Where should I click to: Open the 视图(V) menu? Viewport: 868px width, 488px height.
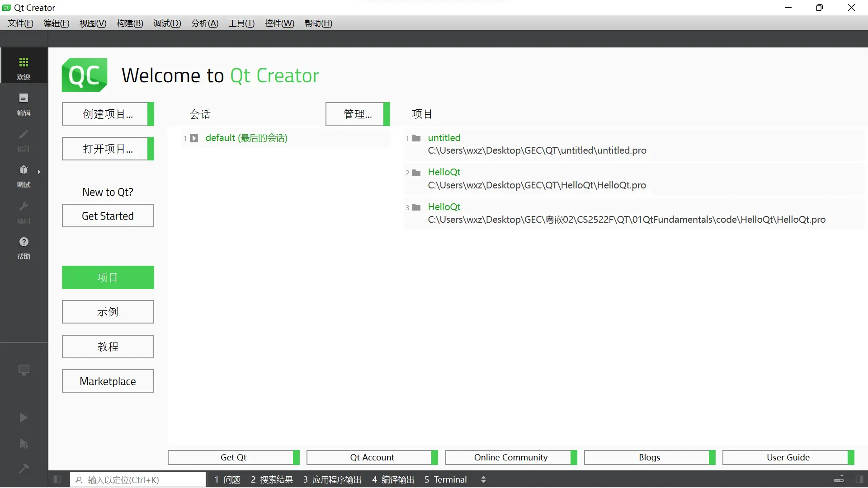pyautogui.click(x=93, y=23)
